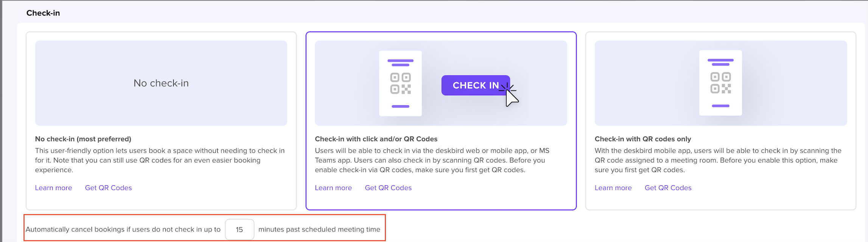Click the 'minutes past scheduled meeting time' text
This screenshot has height=242, width=868.
point(319,230)
